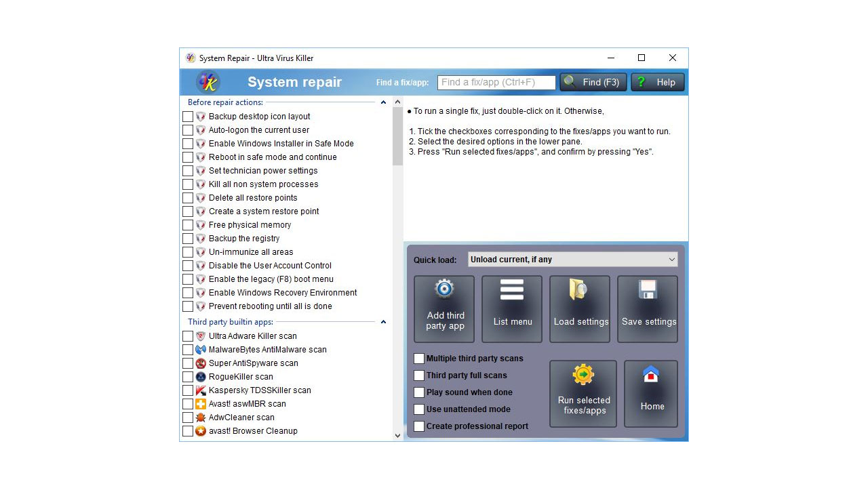The width and height of the screenshot is (868, 488).
Task: Check Kill all non system processes
Action: 188,184
